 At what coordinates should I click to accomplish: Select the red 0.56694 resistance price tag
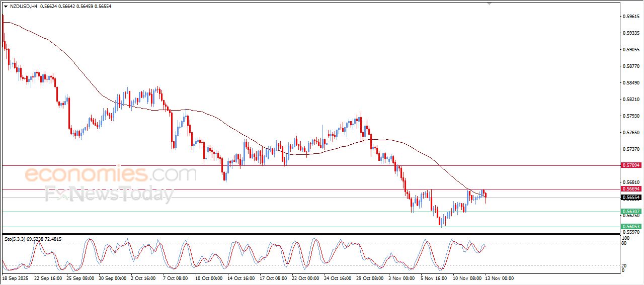coord(630,189)
